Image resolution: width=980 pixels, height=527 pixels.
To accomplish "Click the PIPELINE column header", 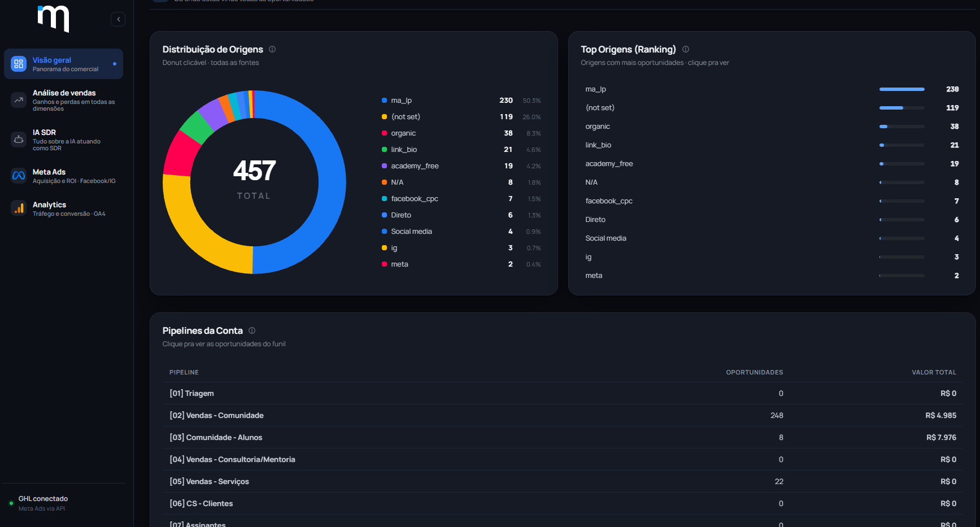I will 184,372.
